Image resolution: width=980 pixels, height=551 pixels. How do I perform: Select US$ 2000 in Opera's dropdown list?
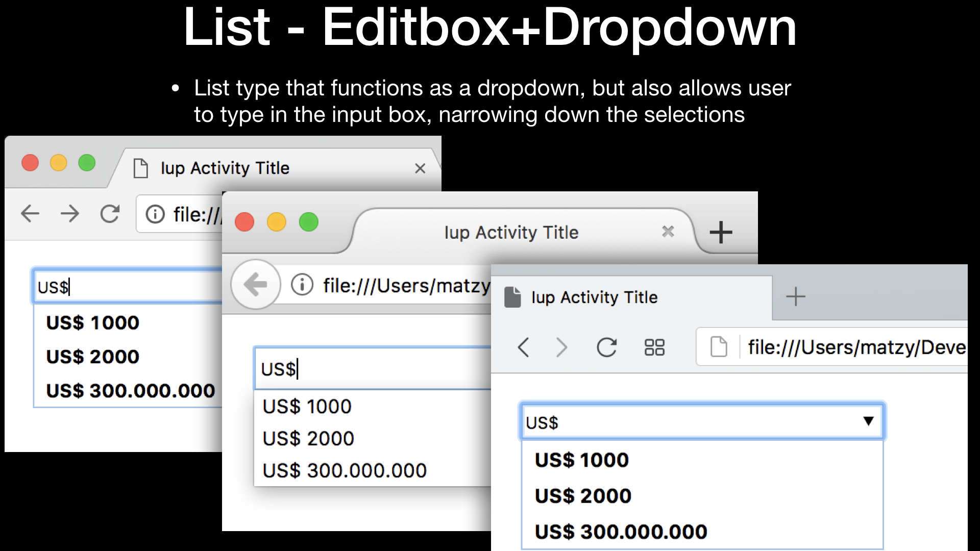[x=583, y=496]
